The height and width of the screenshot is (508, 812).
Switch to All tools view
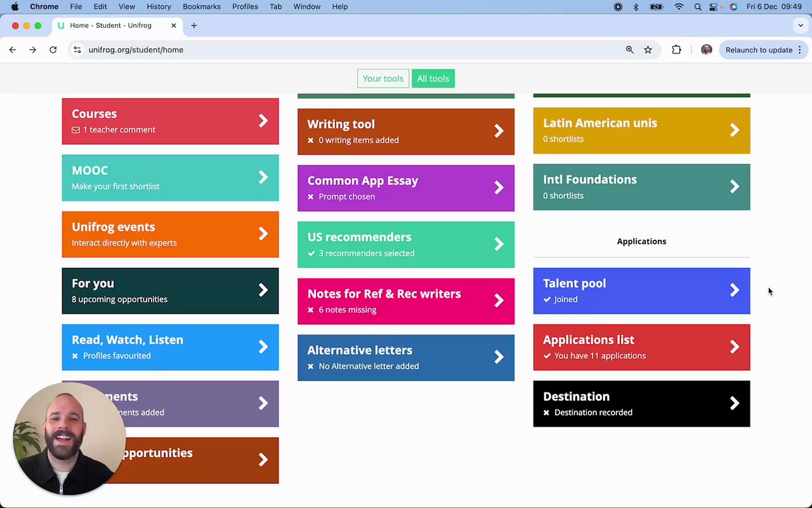pyautogui.click(x=433, y=79)
